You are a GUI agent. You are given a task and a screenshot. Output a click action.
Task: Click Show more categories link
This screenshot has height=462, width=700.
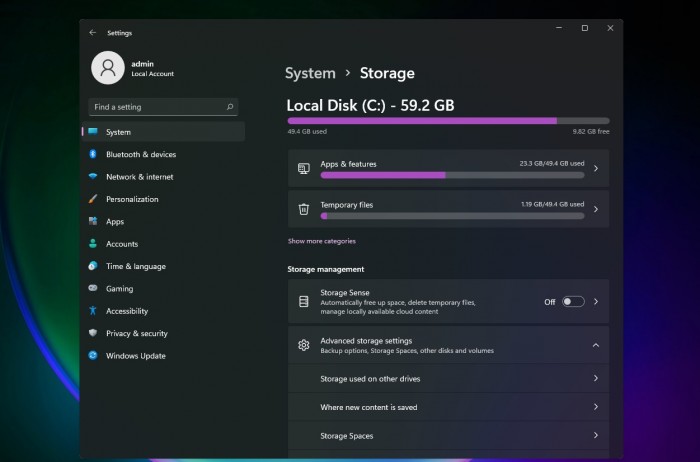pos(321,241)
